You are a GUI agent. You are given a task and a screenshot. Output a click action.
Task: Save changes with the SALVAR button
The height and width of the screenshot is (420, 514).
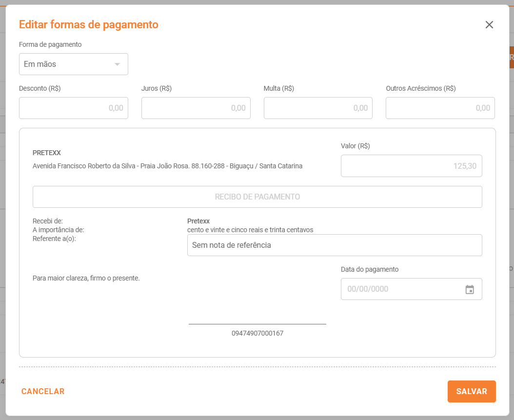pyautogui.click(x=471, y=391)
